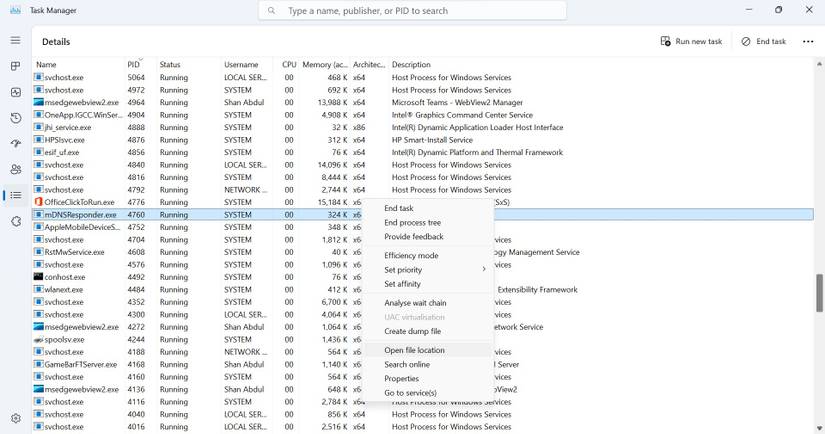Click Run new task button
825x434 pixels.
(x=691, y=42)
